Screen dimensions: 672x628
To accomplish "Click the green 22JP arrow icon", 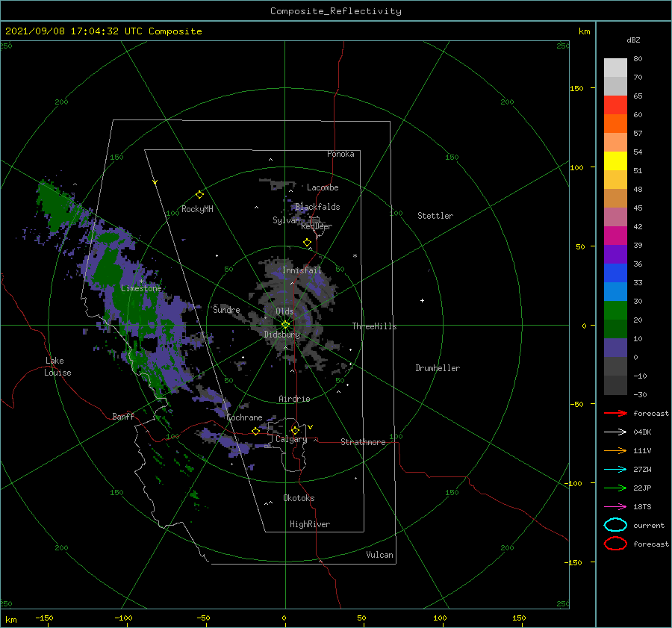I will (615, 488).
